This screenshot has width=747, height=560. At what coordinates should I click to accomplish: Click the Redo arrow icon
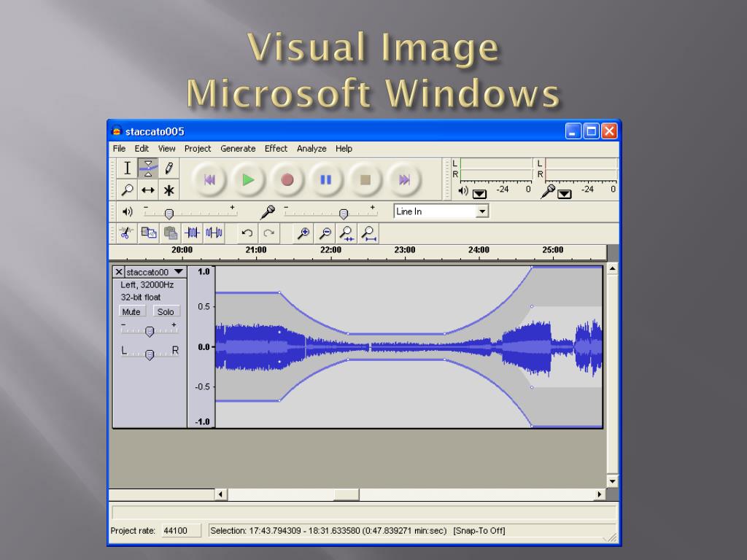(268, 233)
